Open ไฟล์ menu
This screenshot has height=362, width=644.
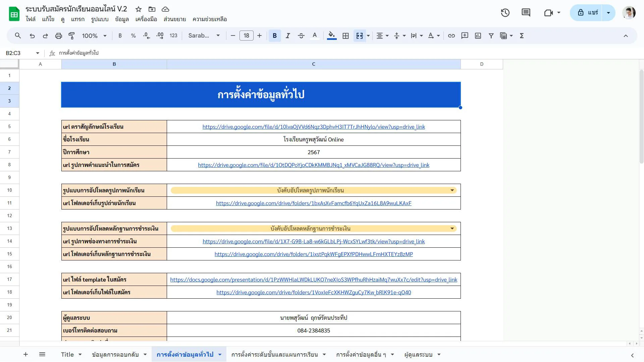(x=31, y=19)
